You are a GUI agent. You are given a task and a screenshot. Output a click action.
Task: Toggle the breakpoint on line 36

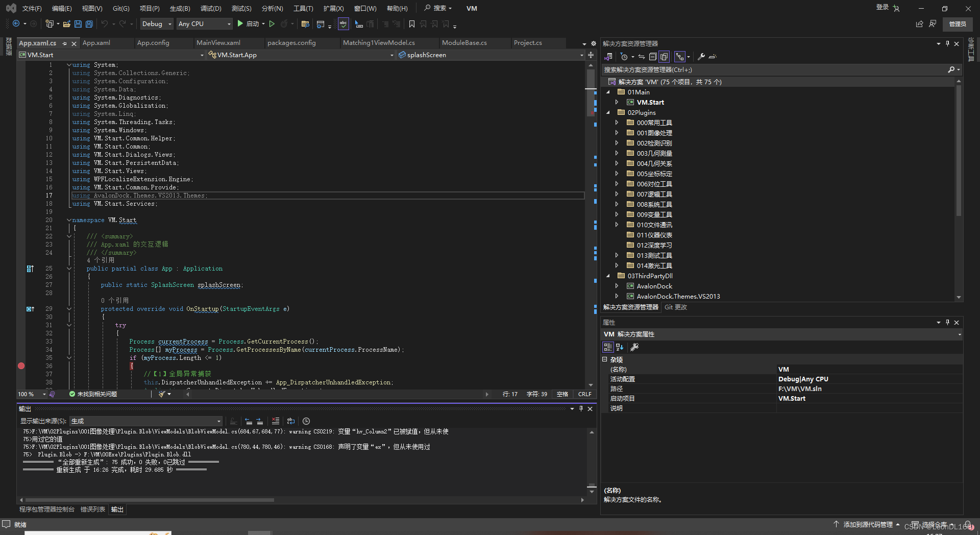tap(21, 366)
